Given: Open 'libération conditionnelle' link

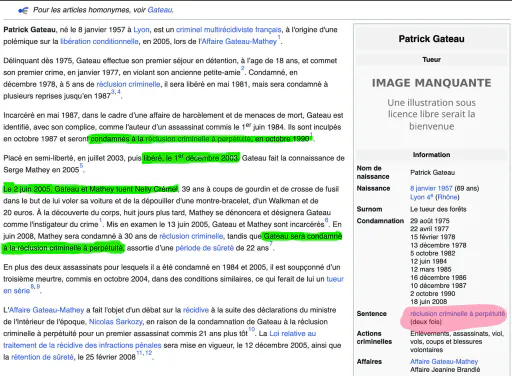Looking at the screenshot, I should [99, 41].
